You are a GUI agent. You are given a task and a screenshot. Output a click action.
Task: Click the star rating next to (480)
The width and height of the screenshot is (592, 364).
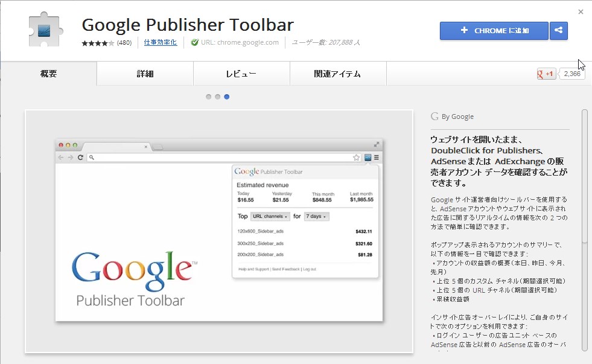98,43
